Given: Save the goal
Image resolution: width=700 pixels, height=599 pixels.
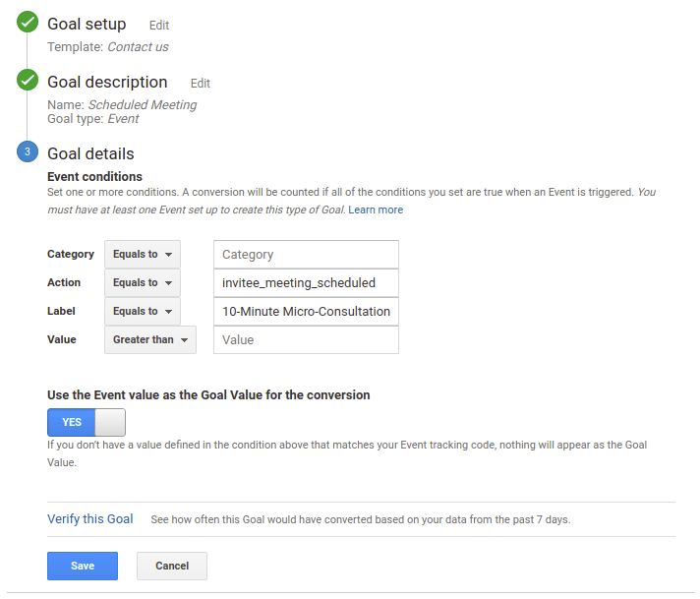Looking at the screenshot, I should pos(83,566).
